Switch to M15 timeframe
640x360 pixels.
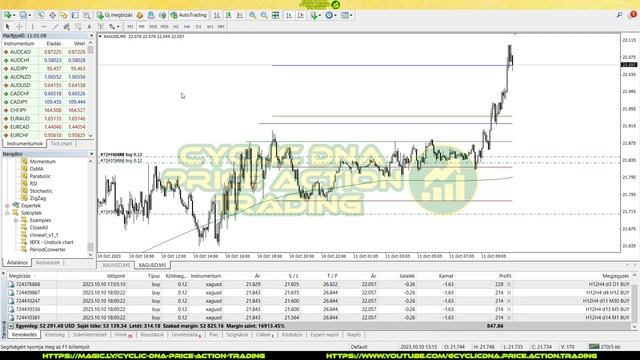(153, 27)
